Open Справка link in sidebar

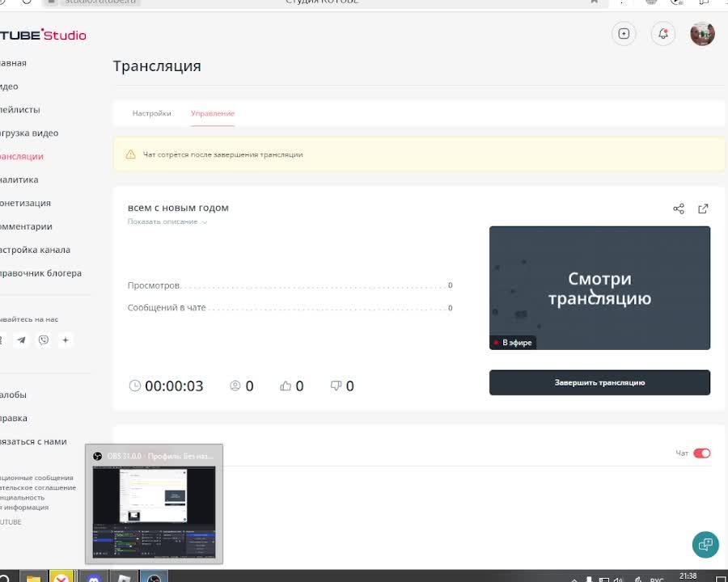point(14,418)
